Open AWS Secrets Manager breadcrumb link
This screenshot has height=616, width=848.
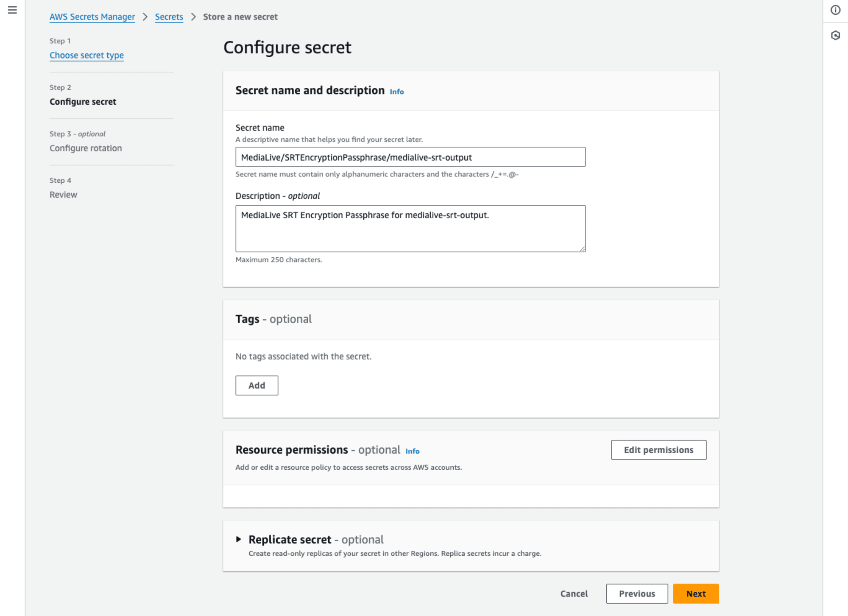tap(92, 17)
